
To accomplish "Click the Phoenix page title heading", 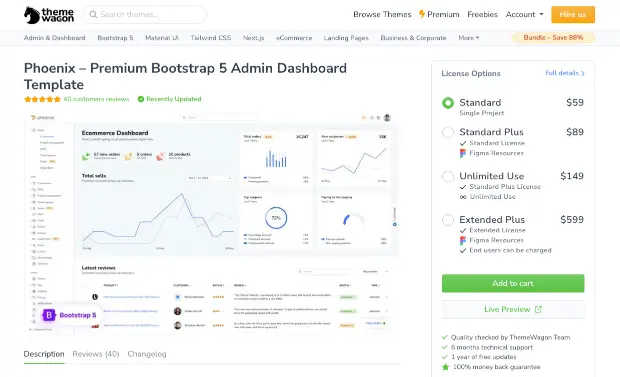I will [x=185, y=76].
